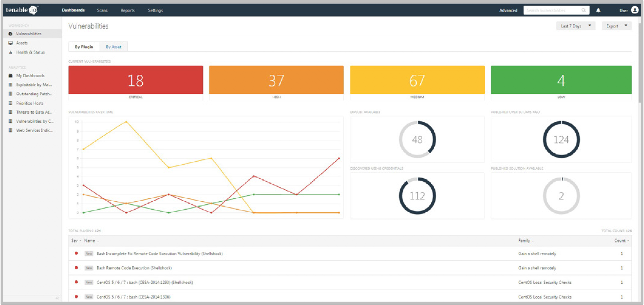Screen dimensions: 644x305
Task: Open Bash Incomplete Fix Remote Code Execution row
Action: tap(350, 254)
